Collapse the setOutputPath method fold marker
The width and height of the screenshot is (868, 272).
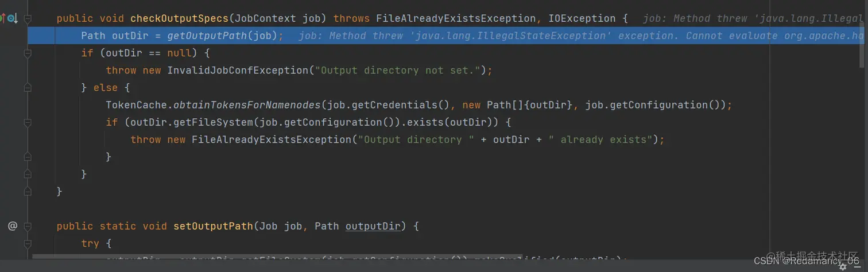[x=28, y=226]
